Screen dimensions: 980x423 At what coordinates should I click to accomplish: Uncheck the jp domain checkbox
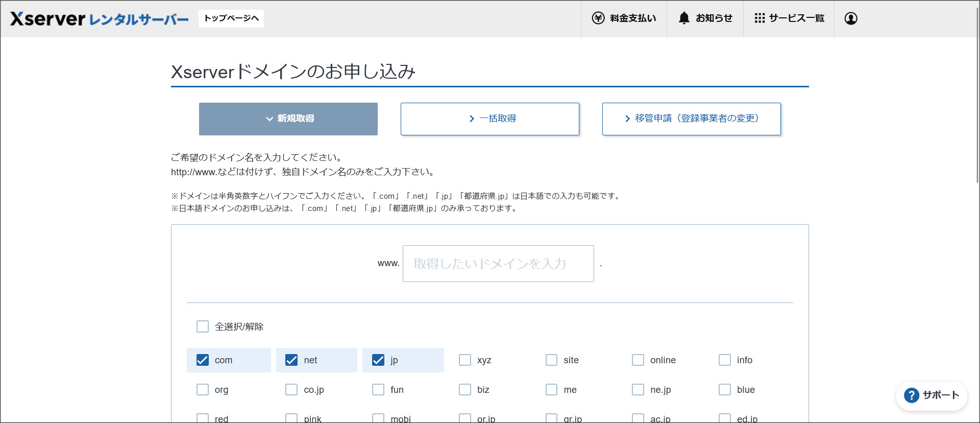[378, 360]
